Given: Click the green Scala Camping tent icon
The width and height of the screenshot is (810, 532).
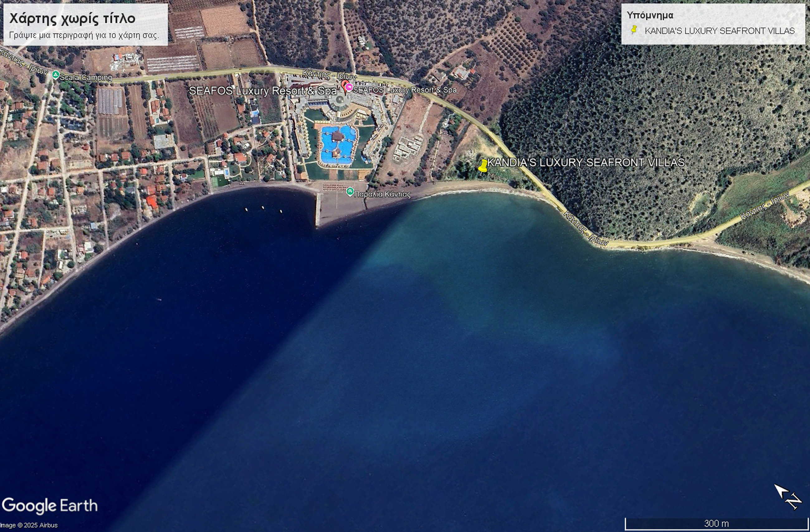Looking at the screenshot, I should click(55, 74).
